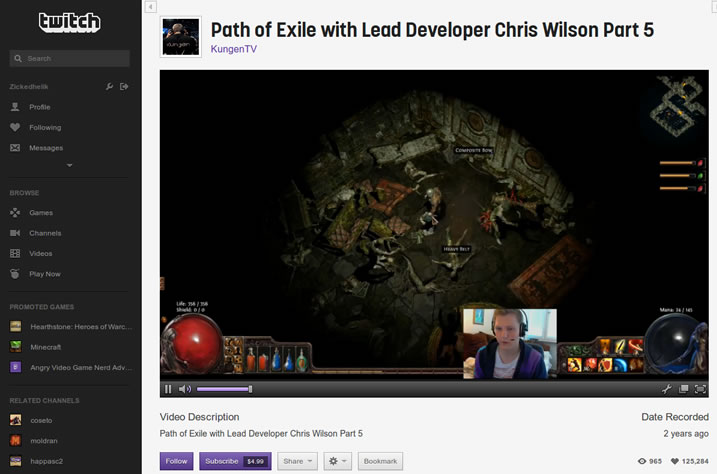The width and height of the screenshot is (717, 474).
Task: Click the Games controller icon
Action: [x=15, y=213]
